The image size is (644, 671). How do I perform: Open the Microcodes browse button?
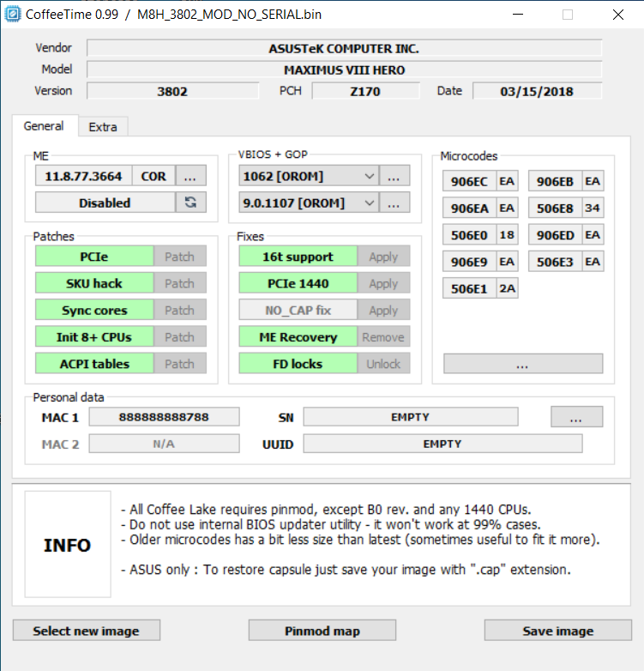(x=523, y=364)
